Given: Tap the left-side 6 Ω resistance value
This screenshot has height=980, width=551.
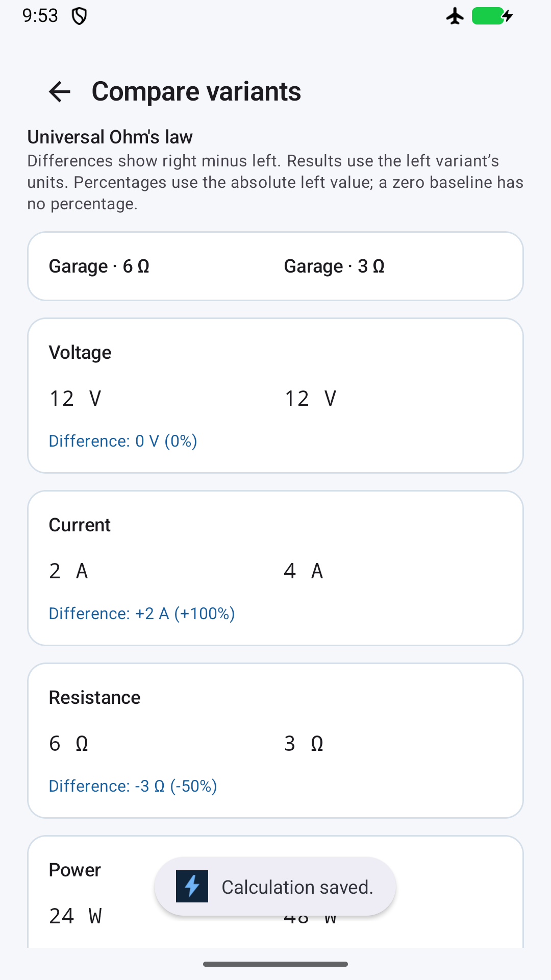Looking at the screenshot, I should tap(68, 744).
